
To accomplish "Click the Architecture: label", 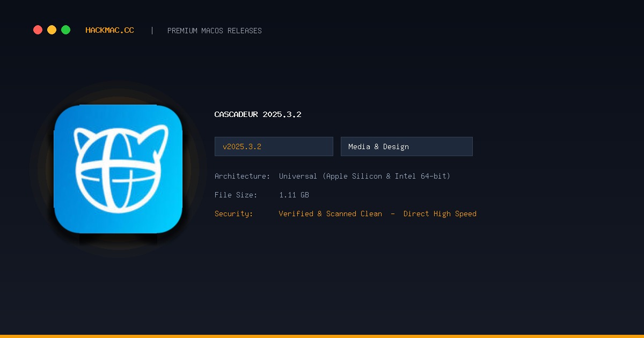I will coord(242,176).
